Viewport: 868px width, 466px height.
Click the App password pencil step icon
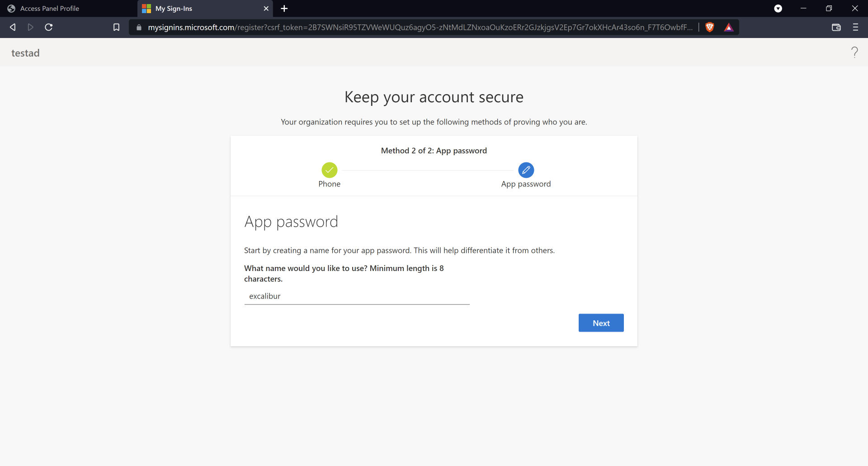click(x=526, y=170)
